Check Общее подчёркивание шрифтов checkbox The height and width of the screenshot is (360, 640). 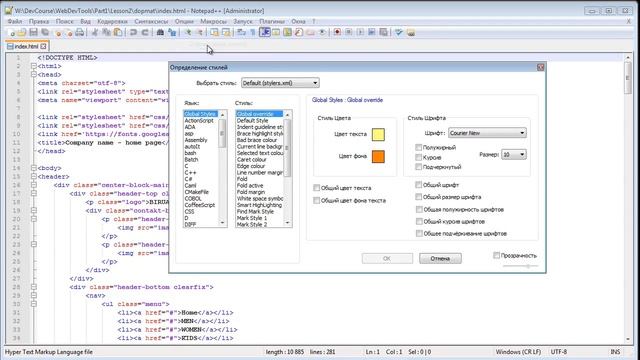pos(419,233)
